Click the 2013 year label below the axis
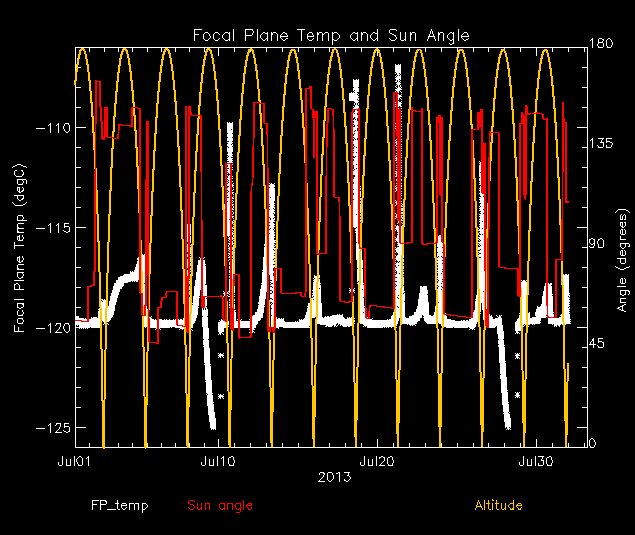Screen dimensions: 635x535 coord(332,476)
